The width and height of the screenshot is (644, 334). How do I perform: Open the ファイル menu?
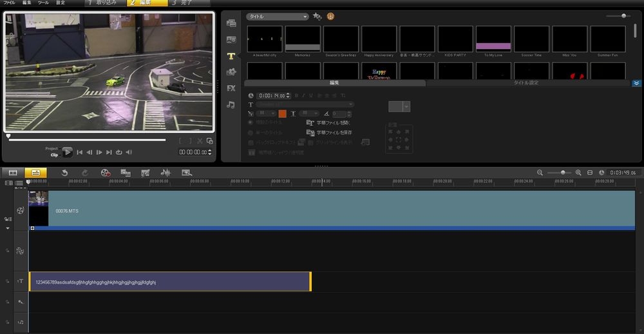[10, 3]
